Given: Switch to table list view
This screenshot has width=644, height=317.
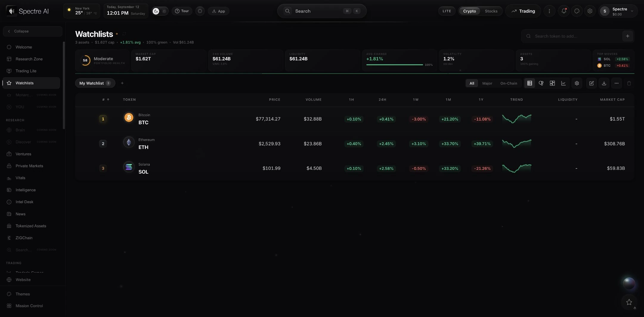Looking at the screenshot, I should click(530, 83).
